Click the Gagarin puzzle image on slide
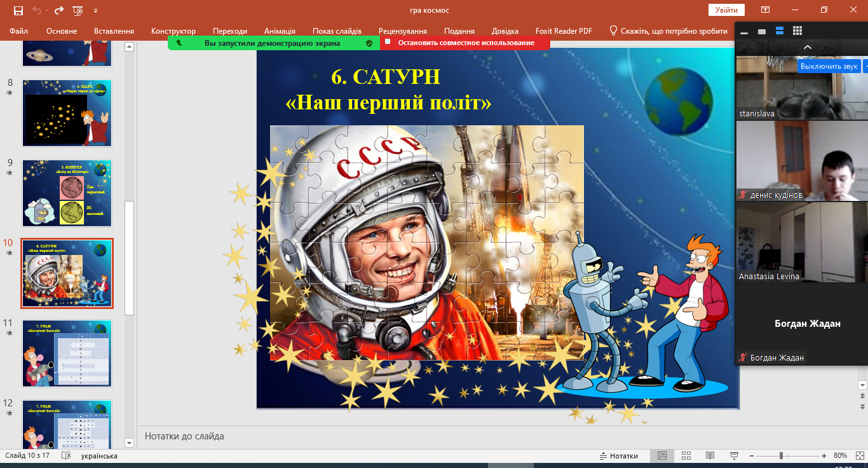 pos(426,242)
